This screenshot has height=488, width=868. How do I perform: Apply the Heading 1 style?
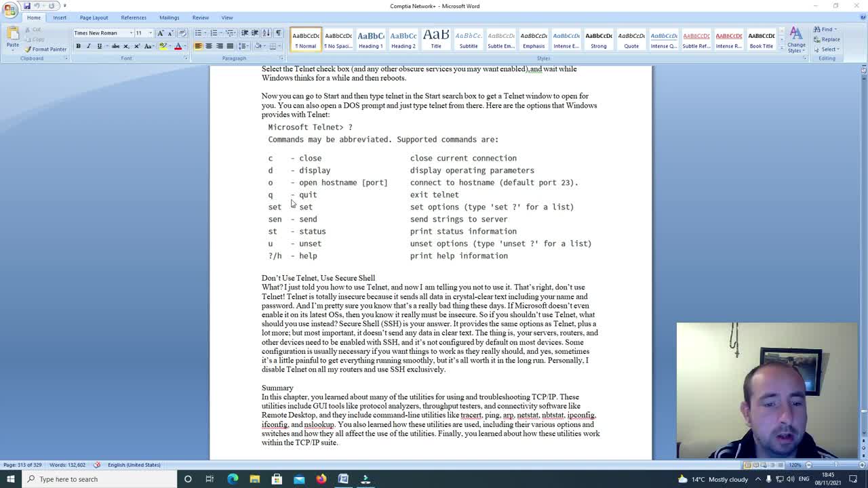[x=371, y=39]
